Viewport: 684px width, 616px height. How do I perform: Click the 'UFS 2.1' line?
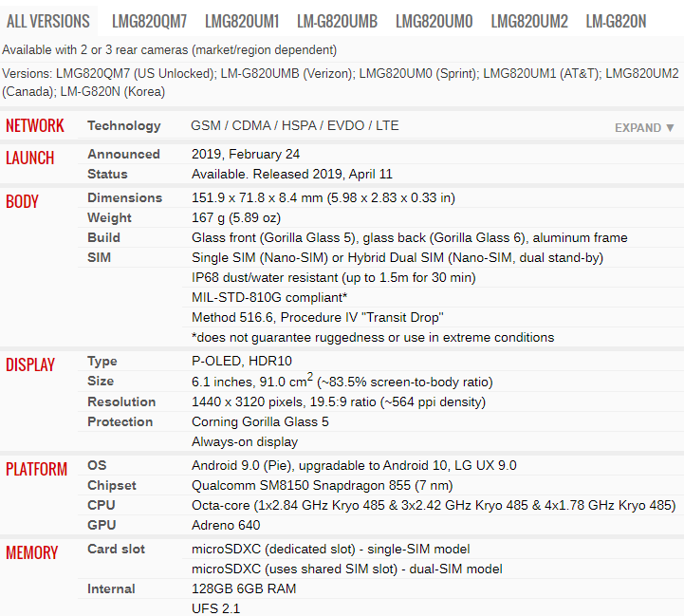click(x=216, y=609)
